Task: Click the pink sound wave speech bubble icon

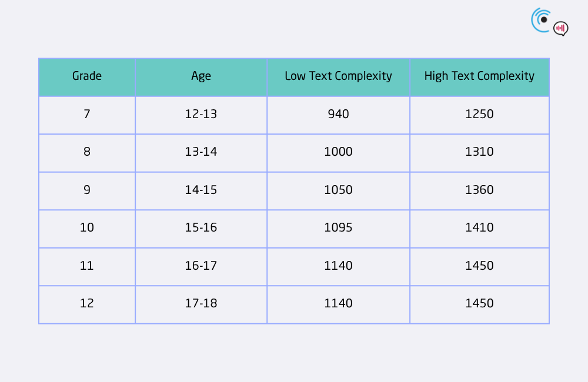Action: (560, 28)
